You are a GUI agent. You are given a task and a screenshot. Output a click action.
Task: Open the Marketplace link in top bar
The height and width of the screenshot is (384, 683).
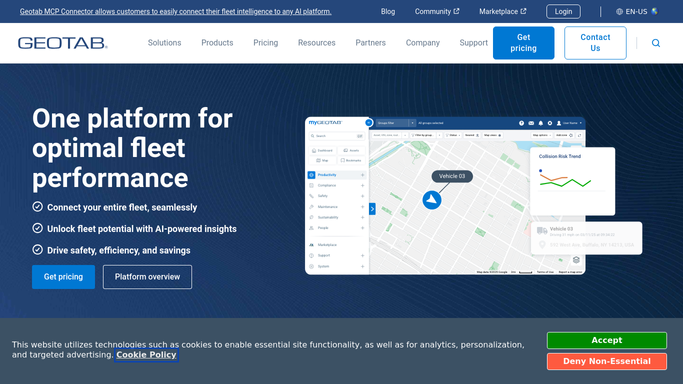coord(503,12)
